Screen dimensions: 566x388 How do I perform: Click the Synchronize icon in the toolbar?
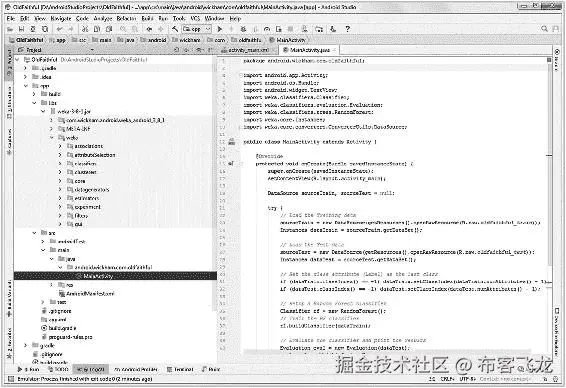point(33,29)
